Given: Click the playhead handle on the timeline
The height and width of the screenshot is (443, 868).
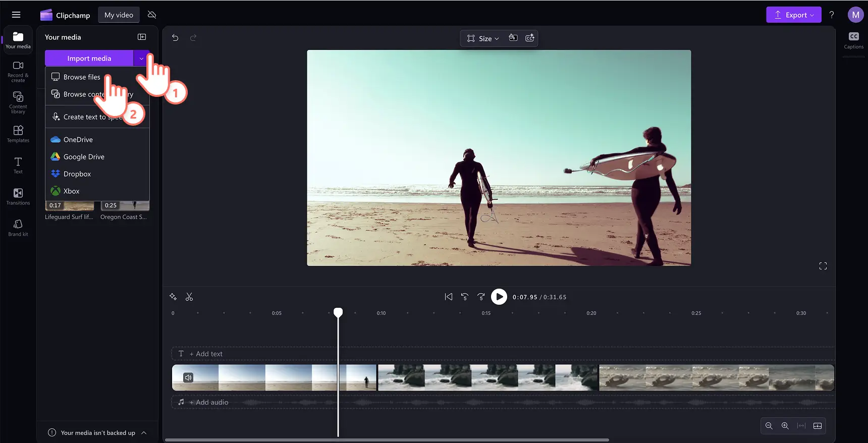Looking at the screenshot, I should 338,312.
